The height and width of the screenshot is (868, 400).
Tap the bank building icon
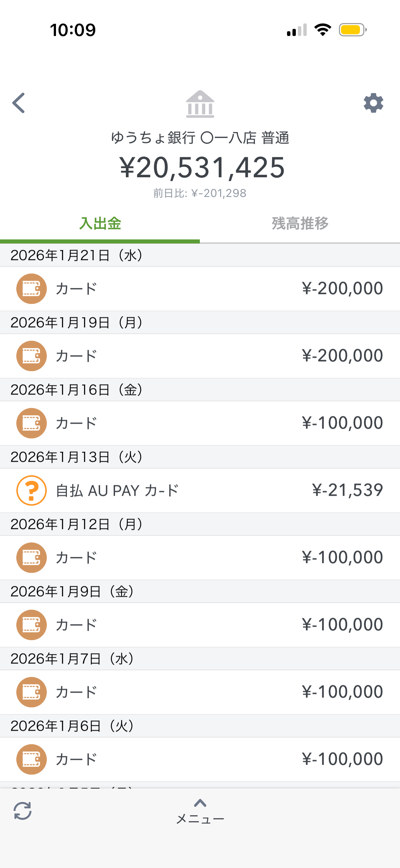[200, 104]
